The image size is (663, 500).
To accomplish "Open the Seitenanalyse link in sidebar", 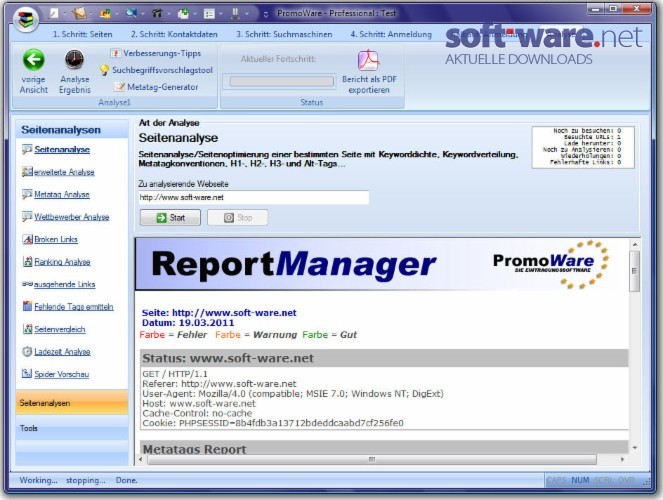I will click(x=62, y=149).
